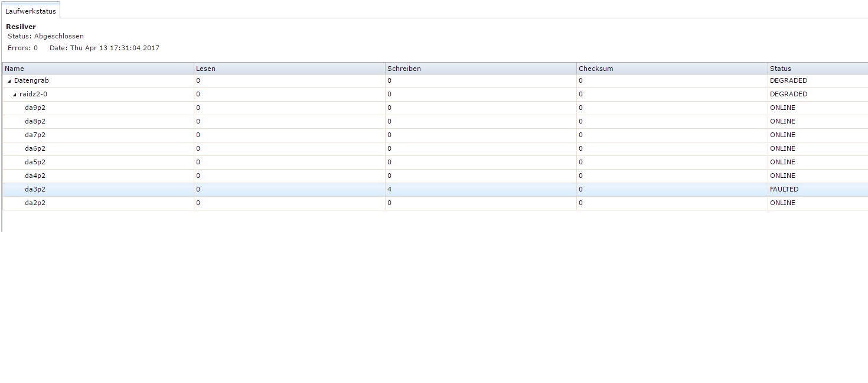Click raidz2-0's DEGRADED status cell
The width and height of the screenshot is (868, 383).
click(x=818, y=94)
